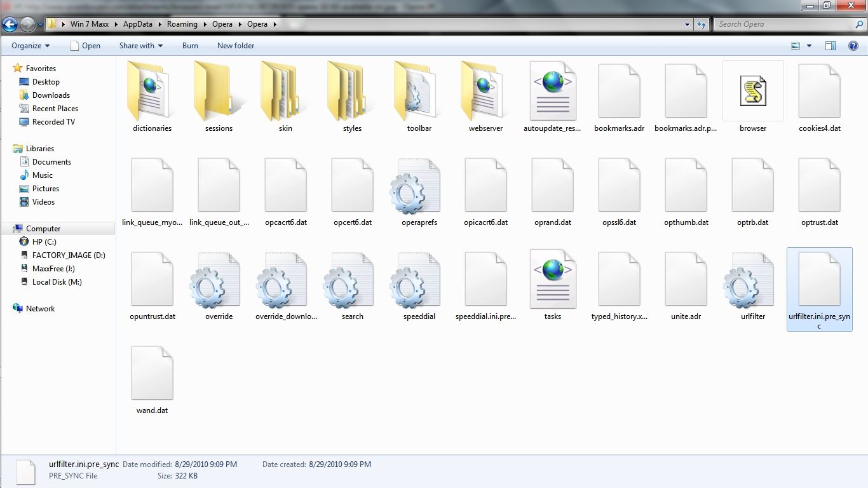Viewport: 868px width, 488px height.
Task: Click the Burn toolbar item
Action: pos(190,46)
